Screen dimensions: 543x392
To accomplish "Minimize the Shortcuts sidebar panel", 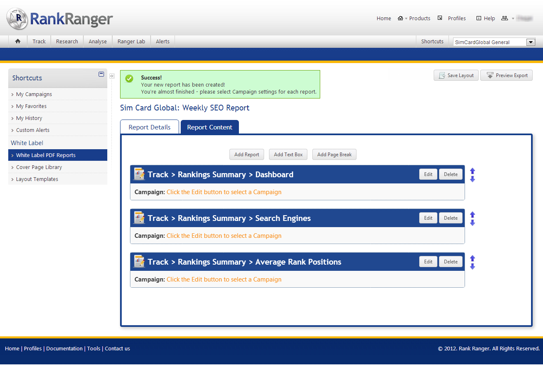I will [101, 74].
